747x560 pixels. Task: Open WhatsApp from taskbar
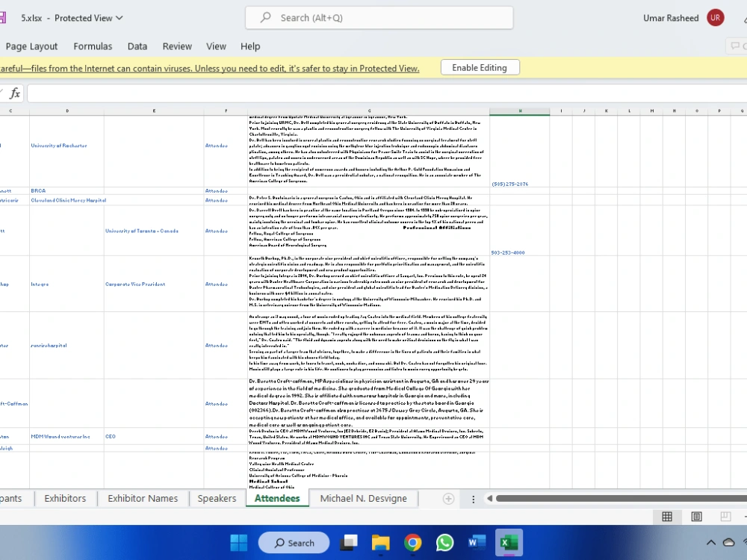tap(444, 542)
